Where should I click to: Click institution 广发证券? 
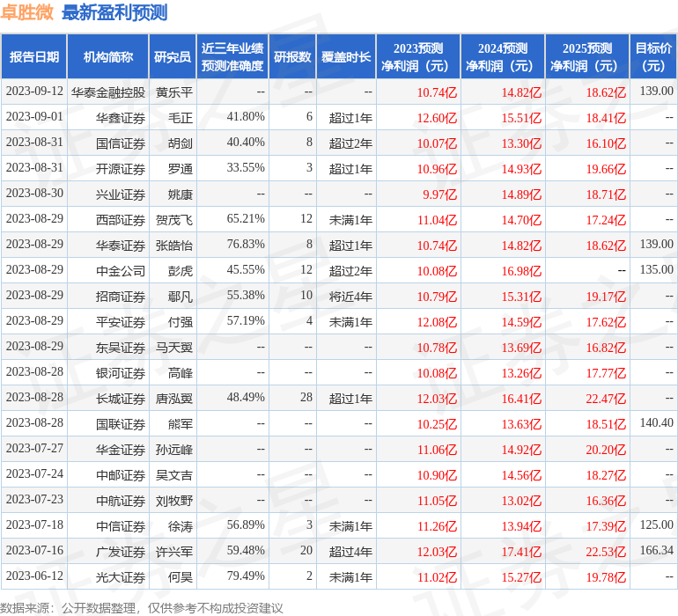pos(121,552)
